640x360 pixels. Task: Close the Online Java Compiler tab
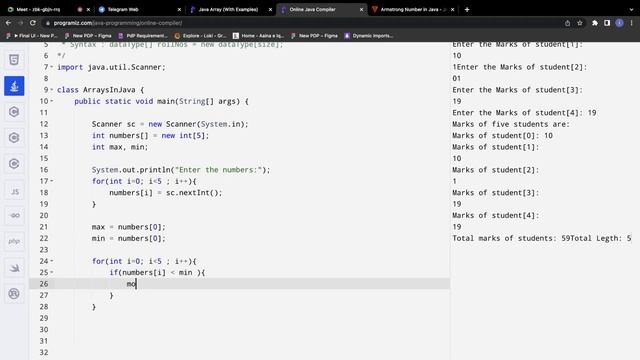pos(361,9)
